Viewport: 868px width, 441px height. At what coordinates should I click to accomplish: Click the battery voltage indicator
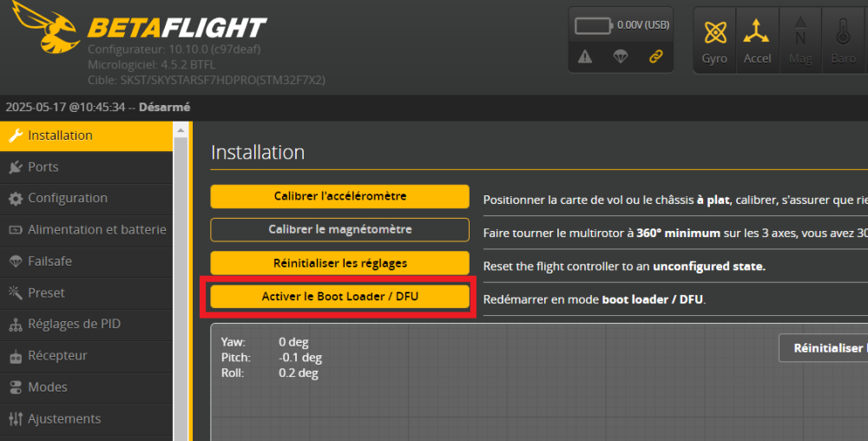[x=621, y=25]
